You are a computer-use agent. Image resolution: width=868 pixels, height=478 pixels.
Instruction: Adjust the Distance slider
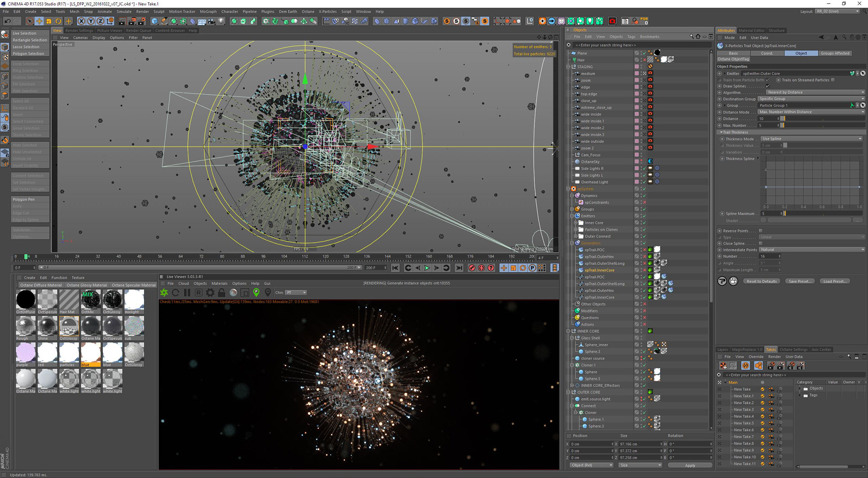(x=823, y=118)
